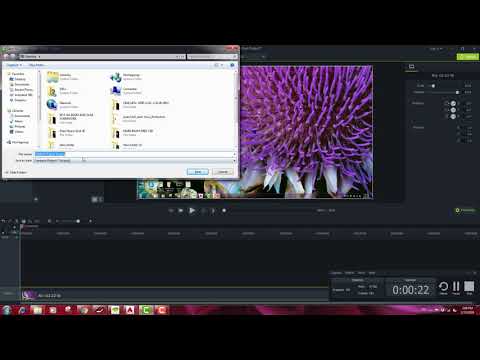Click the Redo icon on timeline toolbar

coord(10,221)
